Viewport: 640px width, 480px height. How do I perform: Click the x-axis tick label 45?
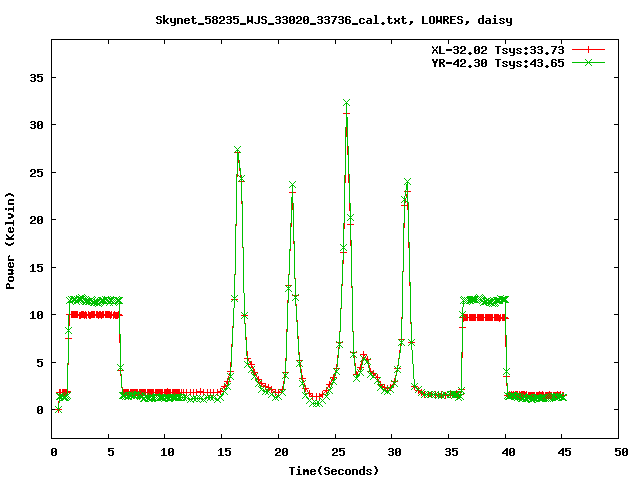pyautogui.click(x=564, y=452)
